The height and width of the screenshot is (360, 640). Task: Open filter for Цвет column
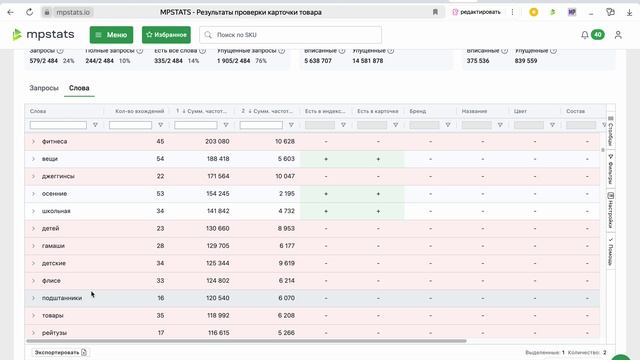click(x=552, y=125)
